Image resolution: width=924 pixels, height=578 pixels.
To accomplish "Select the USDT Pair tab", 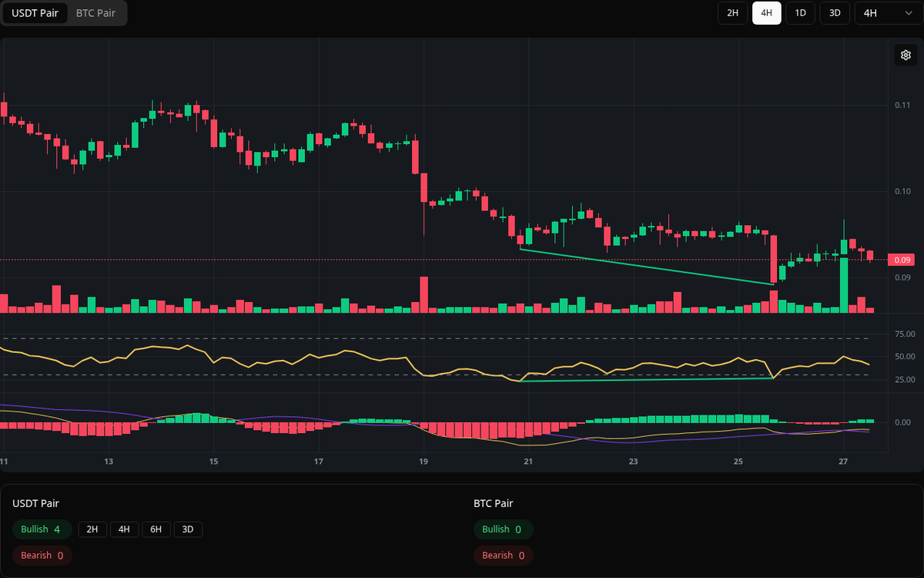I will (35, 13).
